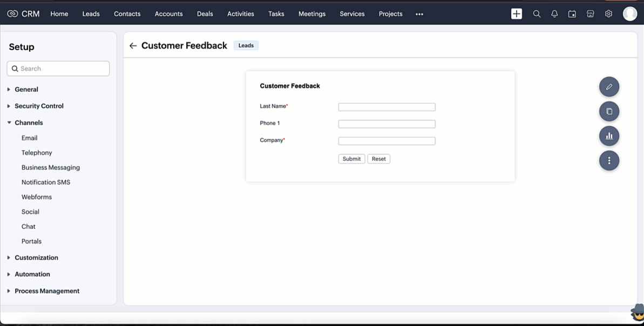Click the copy form floating button

(x=609, y=111)
